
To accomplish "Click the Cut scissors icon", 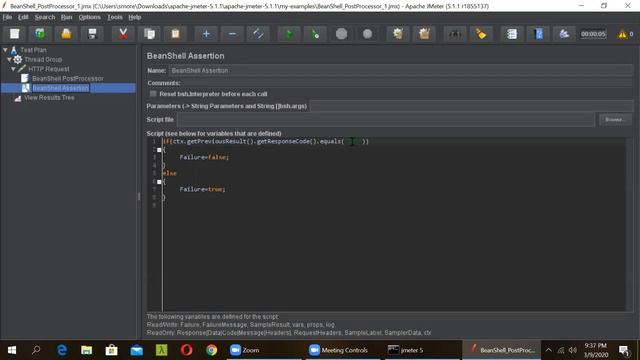I will 123,34.
